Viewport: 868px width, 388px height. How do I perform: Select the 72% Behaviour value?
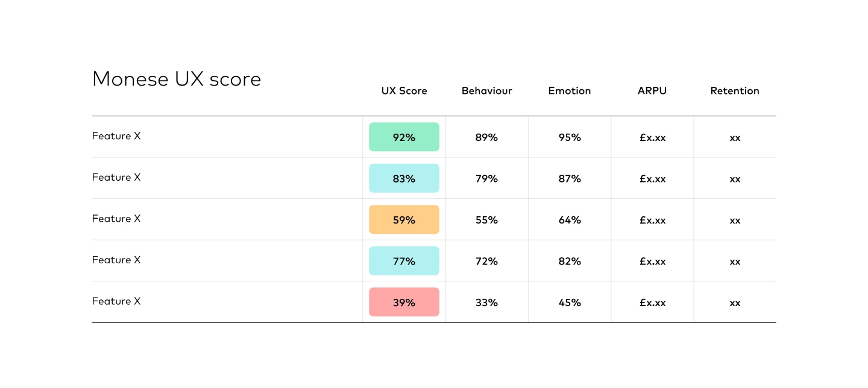coord(486,261)
